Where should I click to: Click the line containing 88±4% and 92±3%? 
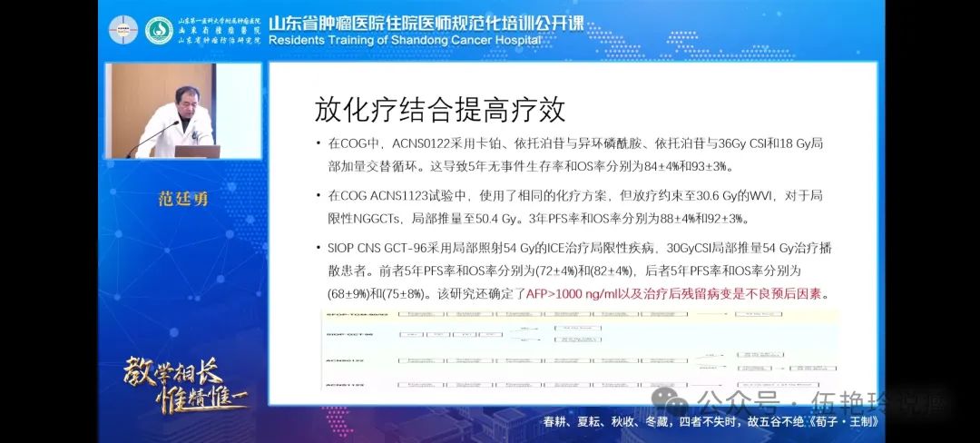coord(538,220)
